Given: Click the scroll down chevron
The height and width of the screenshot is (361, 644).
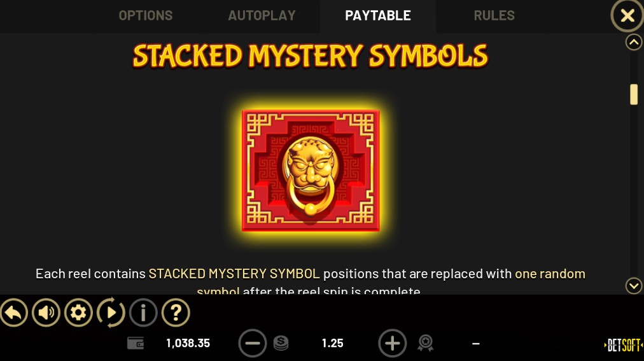Looking at the screenshot, I should point(634,285).
